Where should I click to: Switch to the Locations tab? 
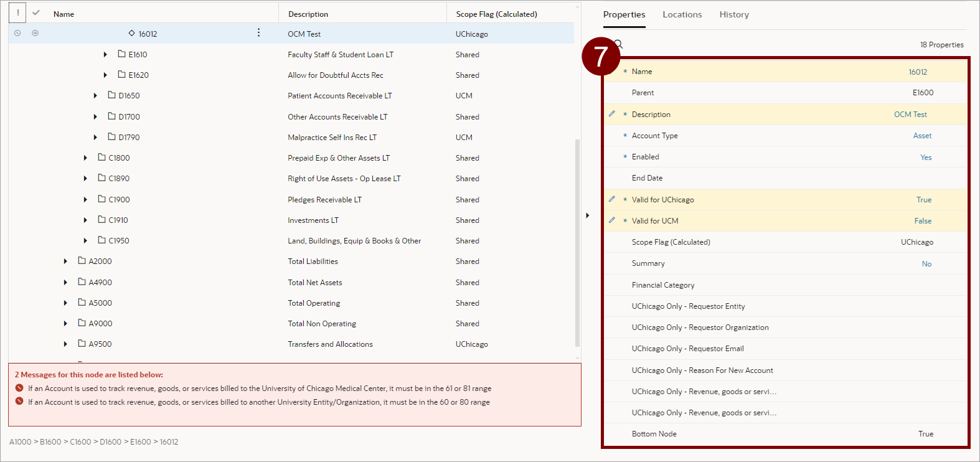[682, 15]
